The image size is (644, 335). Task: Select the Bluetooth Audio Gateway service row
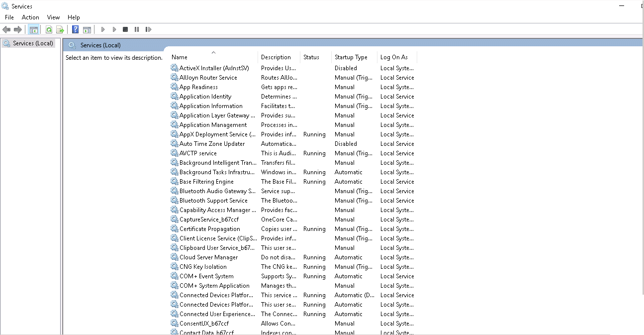[x=292, y=191]
